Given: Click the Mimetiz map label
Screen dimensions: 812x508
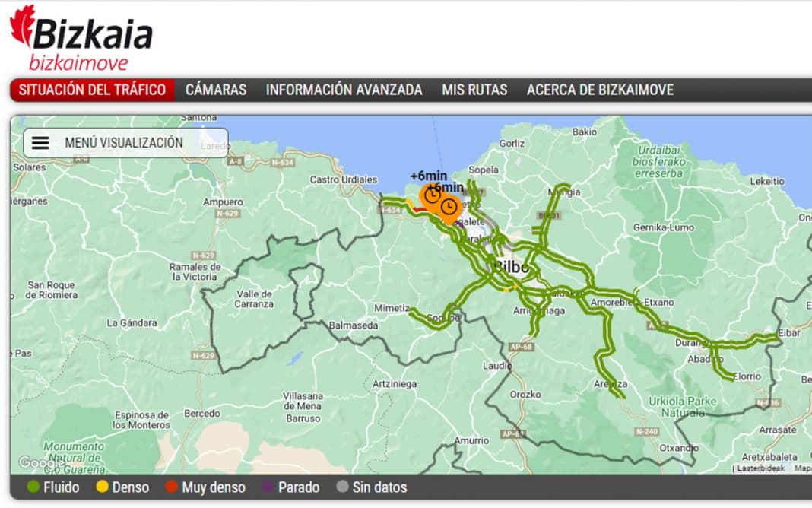Looking at the screenshot, I should pyautogui.click(x=392, y=308).
